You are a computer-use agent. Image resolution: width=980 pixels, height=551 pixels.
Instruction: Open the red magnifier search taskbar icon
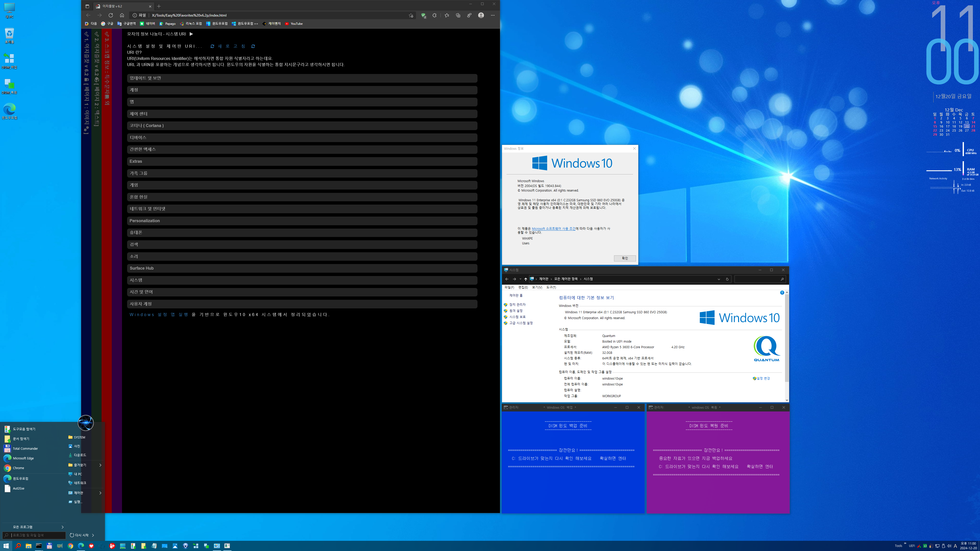(18, 546)
